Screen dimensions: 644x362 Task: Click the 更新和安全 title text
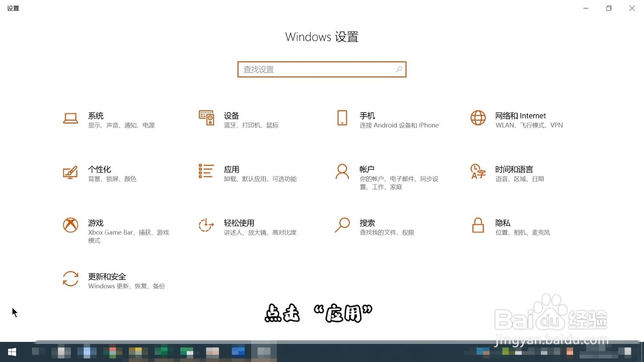click(x=107, y=277)
